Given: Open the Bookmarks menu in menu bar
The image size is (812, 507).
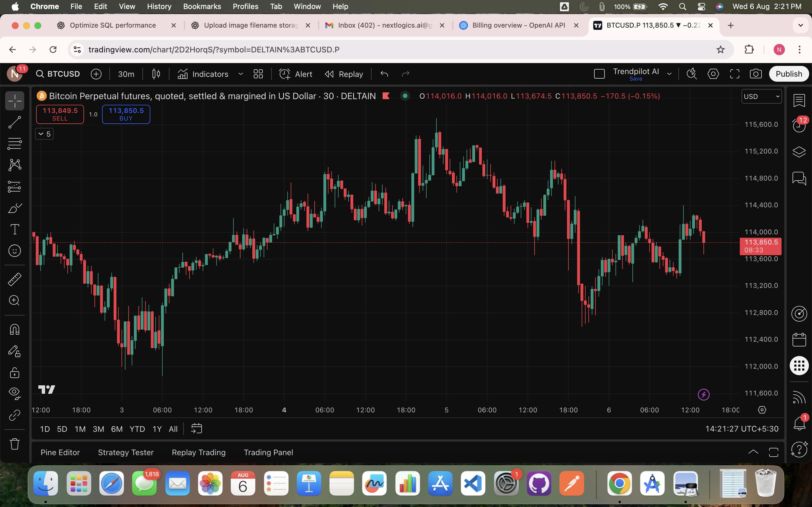Looking at the screenshot, I should coord(202,6).
